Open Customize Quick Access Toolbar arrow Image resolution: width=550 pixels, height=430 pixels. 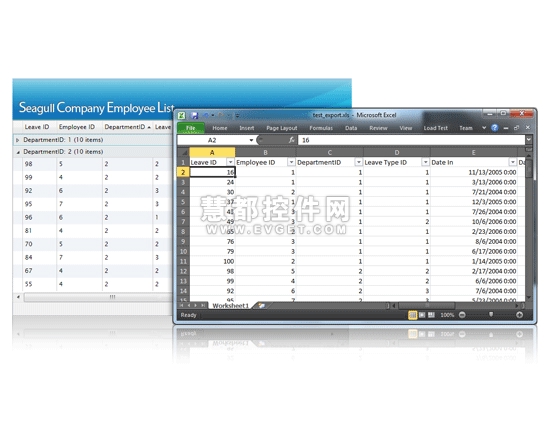[237, 115]
